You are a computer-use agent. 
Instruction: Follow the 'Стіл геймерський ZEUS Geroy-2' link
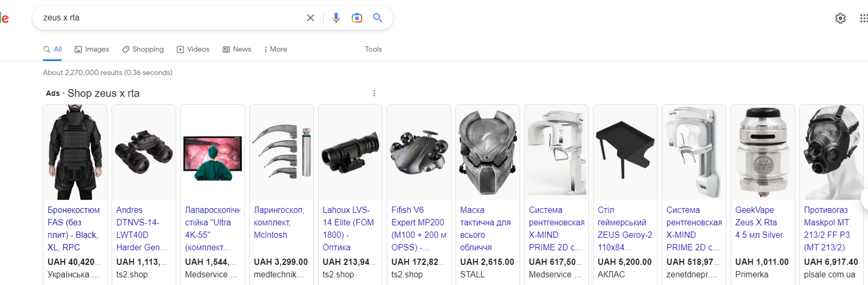click(x=625, y=228)
